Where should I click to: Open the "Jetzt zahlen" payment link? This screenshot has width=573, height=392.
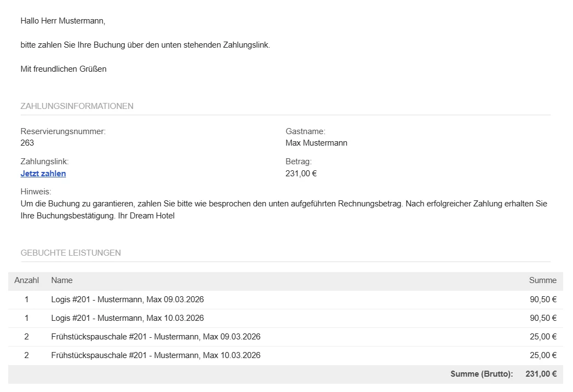click(x=43, y=174)
